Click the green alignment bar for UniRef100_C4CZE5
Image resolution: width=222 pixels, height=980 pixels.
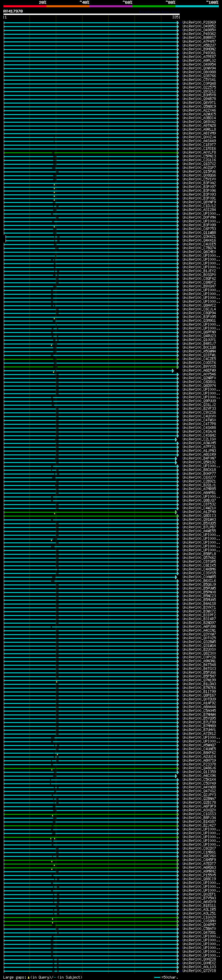(91, 359)
